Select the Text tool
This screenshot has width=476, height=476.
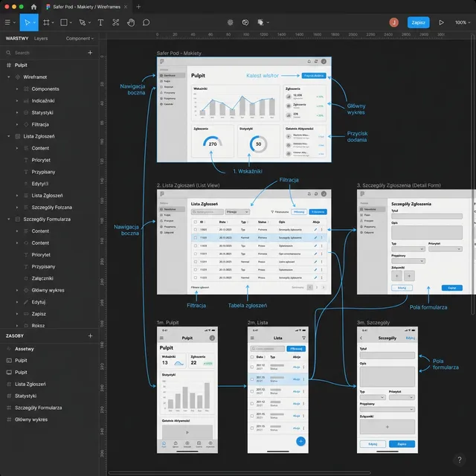click(x=100, y=22)
